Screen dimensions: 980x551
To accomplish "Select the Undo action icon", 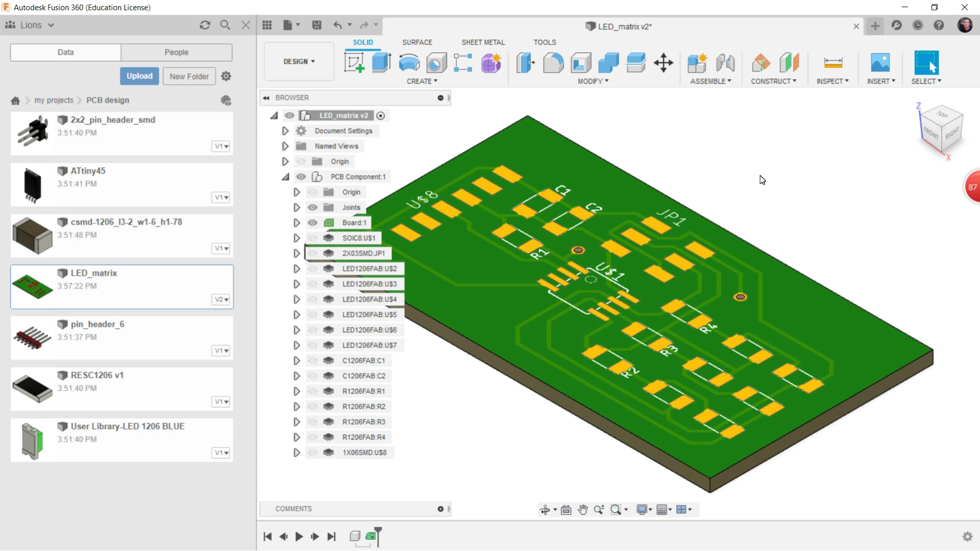I will click(337, 26).
